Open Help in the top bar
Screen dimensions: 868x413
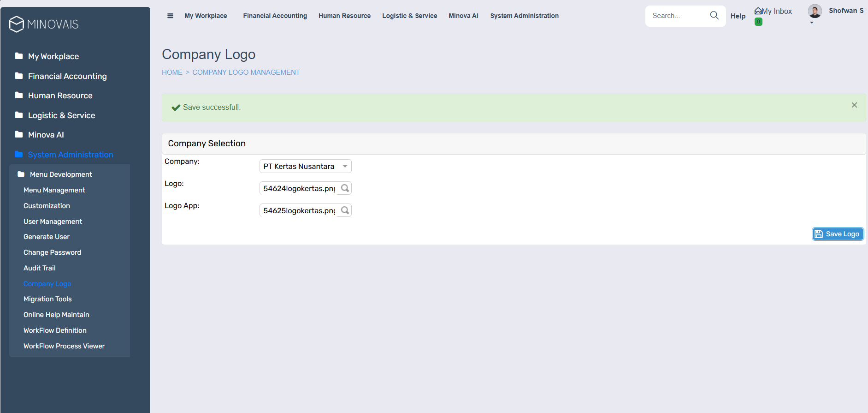pos(738,16)
